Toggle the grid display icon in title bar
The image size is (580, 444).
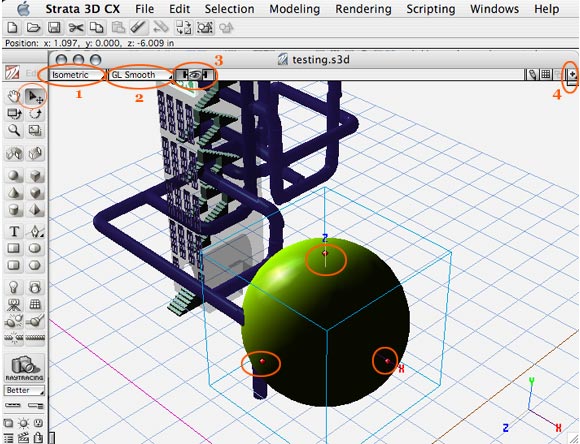tap(546, 75)
